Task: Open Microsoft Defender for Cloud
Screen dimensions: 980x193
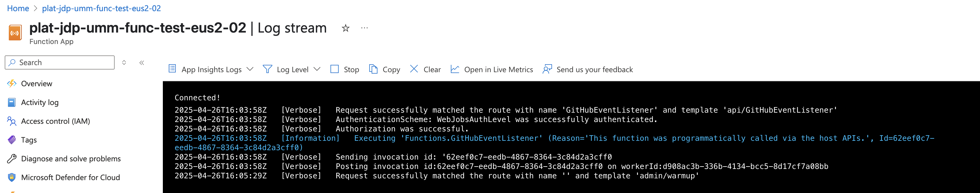Action: [70, 177]
